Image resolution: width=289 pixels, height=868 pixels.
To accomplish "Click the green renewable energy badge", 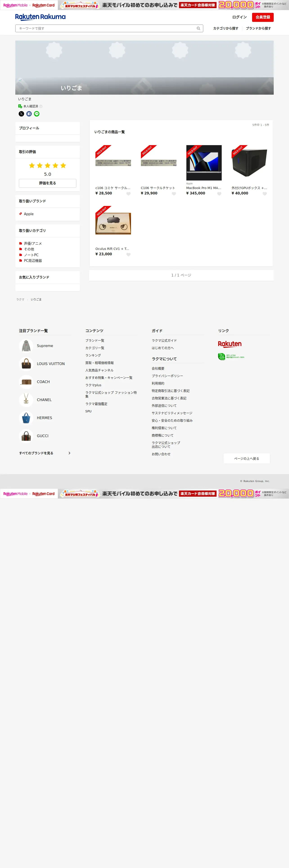I will click(231, 356).
